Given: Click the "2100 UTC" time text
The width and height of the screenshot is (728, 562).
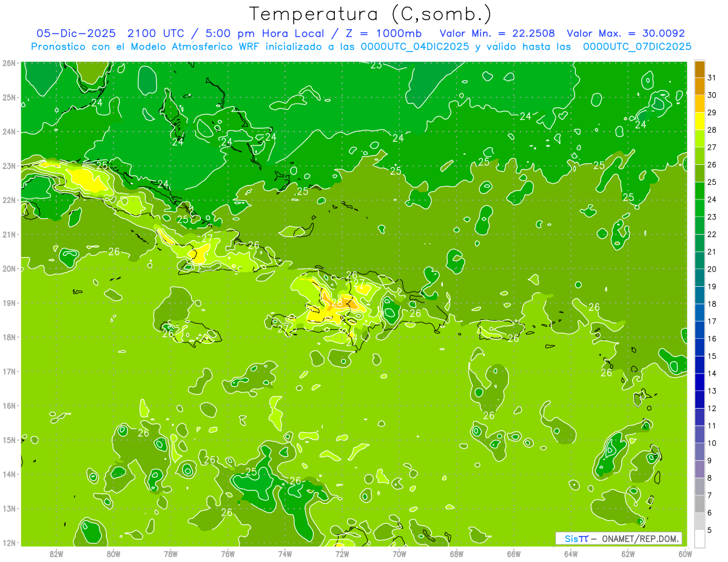Looking at the screenshot, I should click(x=155, y=33).
